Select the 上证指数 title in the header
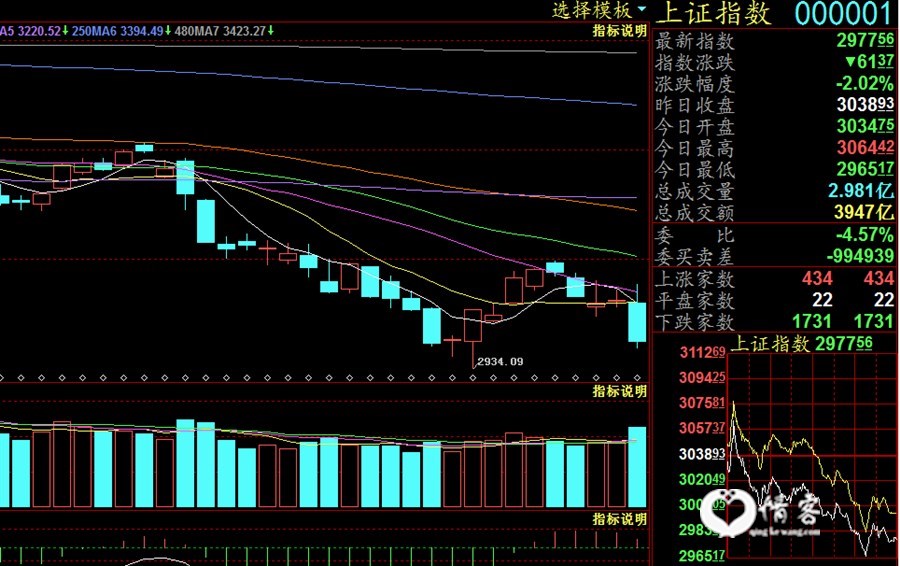This screenshot has width=900, height=566. [x=713, y=13]
